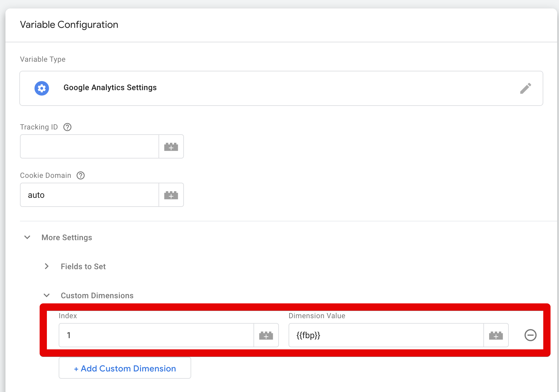Open Cookie Domain help question mark
Image resolution: width=559 pixels, height=392 pixels.
tap(81, 175)
